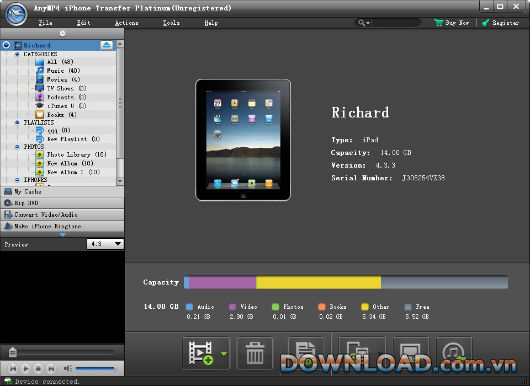The width and height of the screenshot is (530, 386).
Task: Click inside the search input field
Action: pyautogui.click(x=395, y=23)
